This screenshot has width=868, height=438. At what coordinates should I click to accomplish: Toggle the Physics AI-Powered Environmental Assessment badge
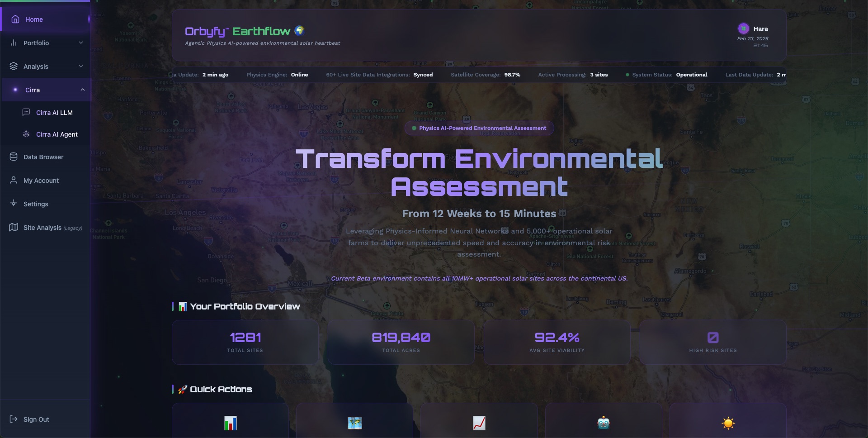click(x=479, y=128)
